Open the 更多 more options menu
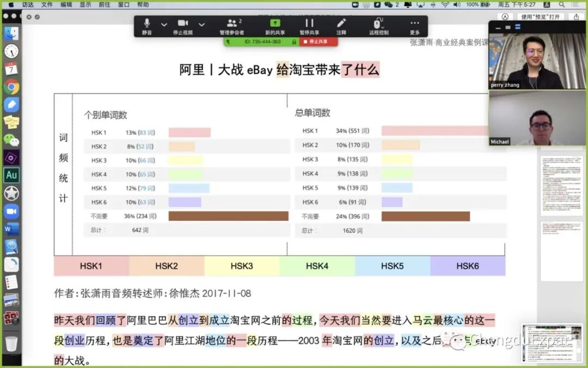Image resolution: width=588 pixels, height=368 pixels. [x=414, y=26]
